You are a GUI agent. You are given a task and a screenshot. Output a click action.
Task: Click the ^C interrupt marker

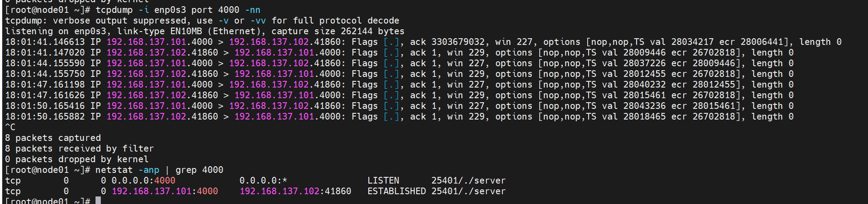point(10,127)
